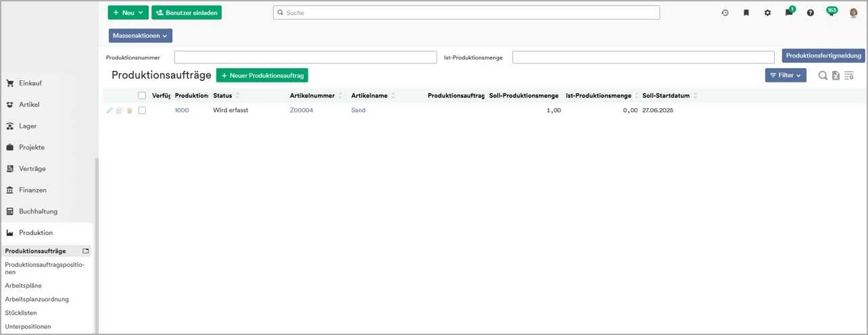Screen dimensions: 868x335
Task: Expand the Filter dropdown
Action: point(786,76)
